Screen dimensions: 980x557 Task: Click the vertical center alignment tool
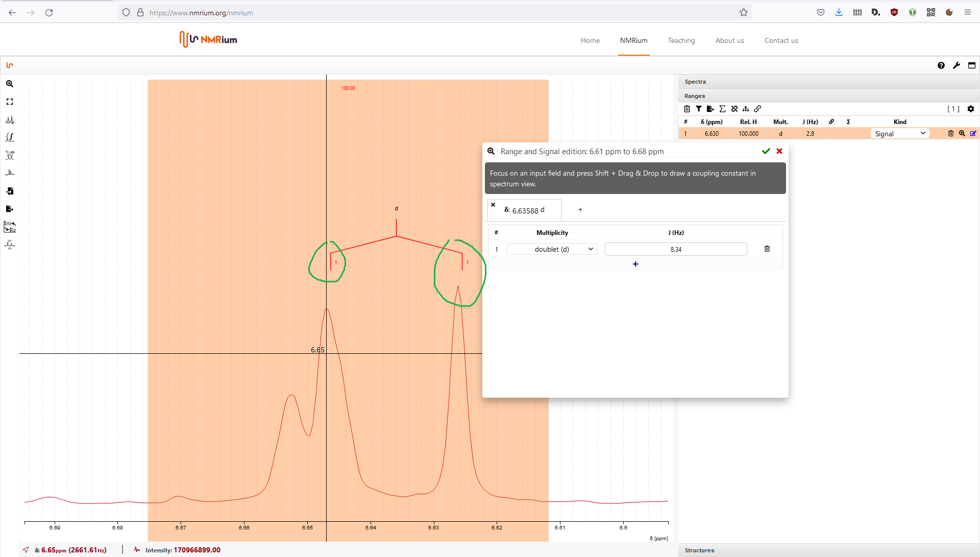[x=10, y=245]
